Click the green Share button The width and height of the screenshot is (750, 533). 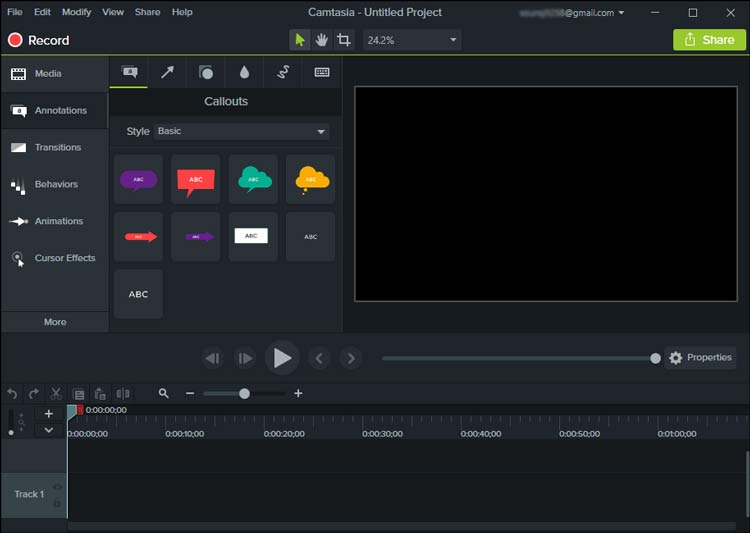(x=709, y=40)
